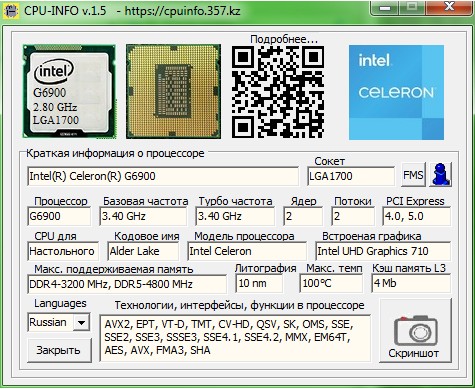Click the Intel Celeron logo badge
This screenshot has height=389, width=475.
click(x=396, y=92)
